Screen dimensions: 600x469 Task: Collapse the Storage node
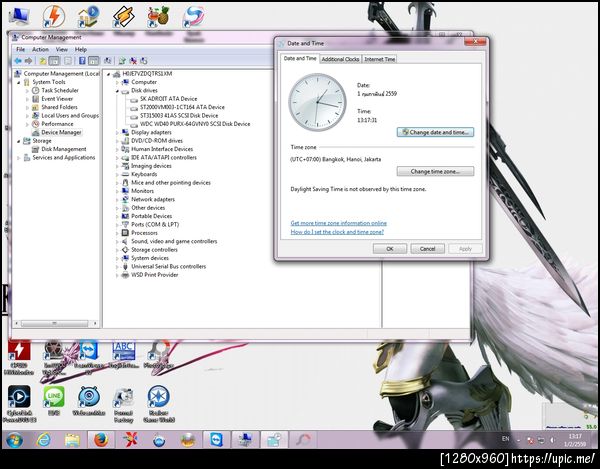(x=18, y=141)
